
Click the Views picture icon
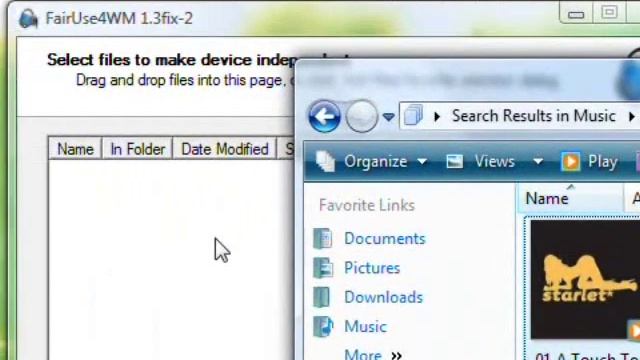tap(454, 162)
